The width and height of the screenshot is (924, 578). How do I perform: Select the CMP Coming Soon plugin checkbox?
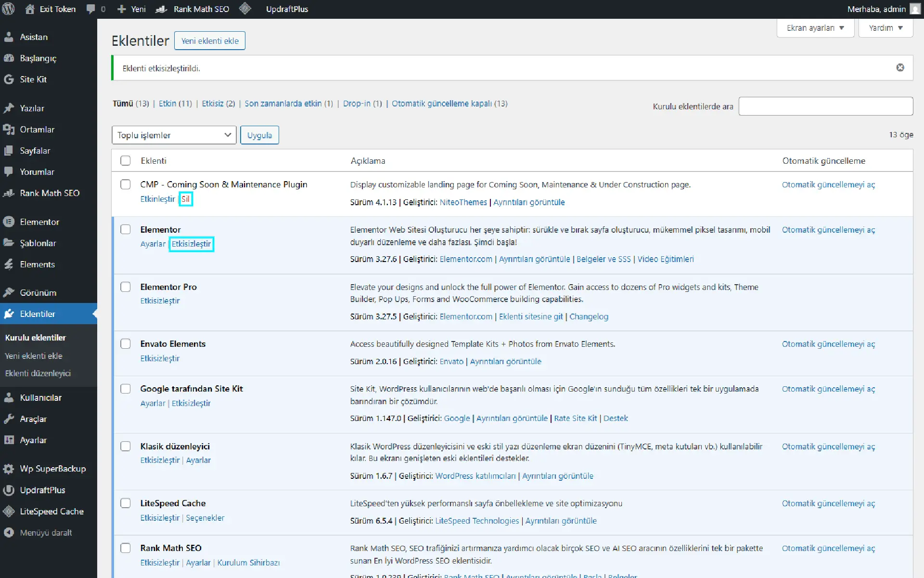pyautogui.click(x=126, y=184)
